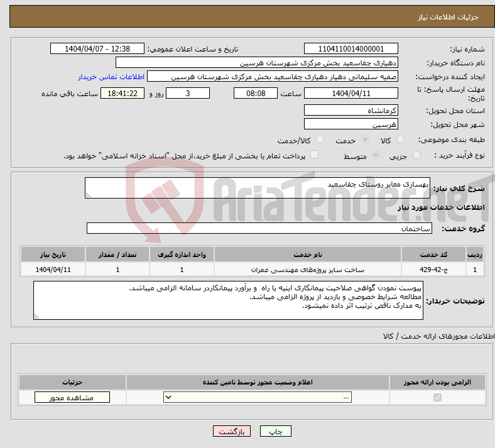Click the need number field 1104110014000001
The height and width of the screenshot is (448, 495).
pos(351,48)
